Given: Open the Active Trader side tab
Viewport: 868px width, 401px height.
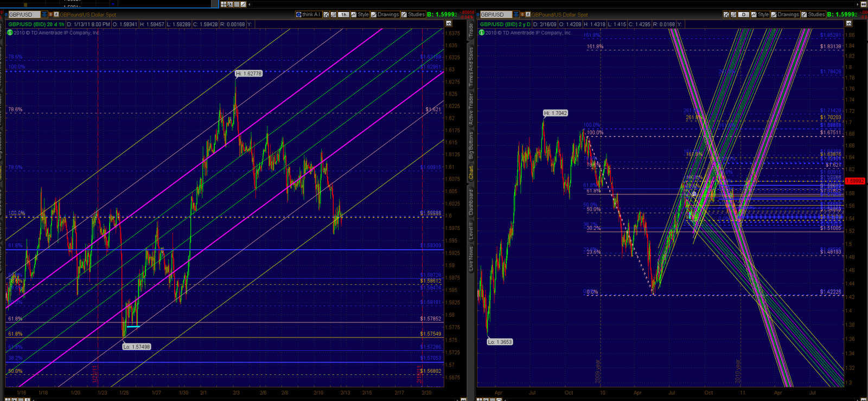Looking at the screenshot, I should point(471,110).
